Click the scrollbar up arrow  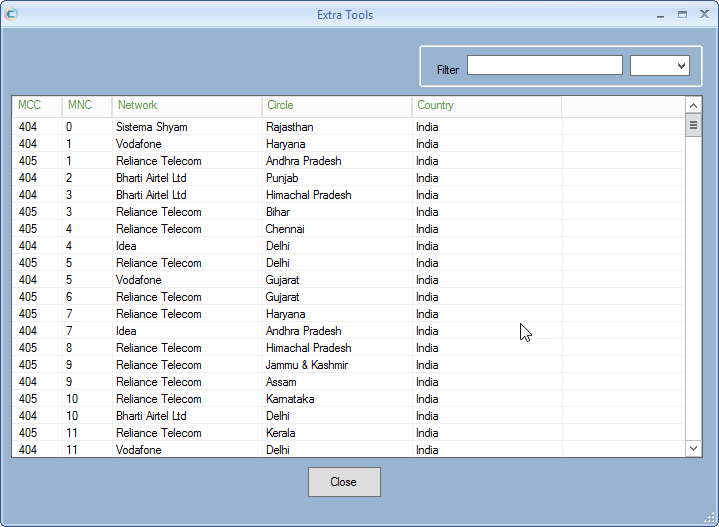pos(693,105)
